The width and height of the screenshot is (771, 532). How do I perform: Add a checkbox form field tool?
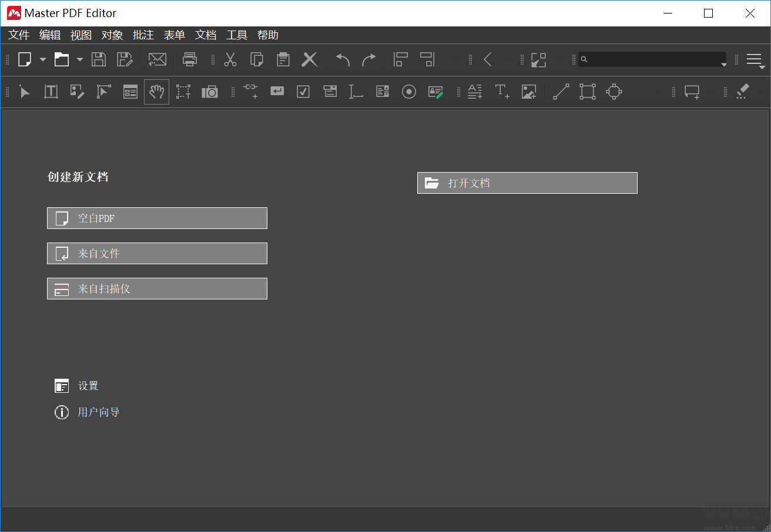coord(303,92)
